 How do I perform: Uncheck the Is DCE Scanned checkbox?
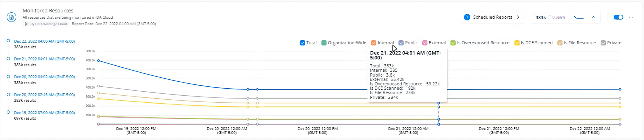tap(517, 43)
